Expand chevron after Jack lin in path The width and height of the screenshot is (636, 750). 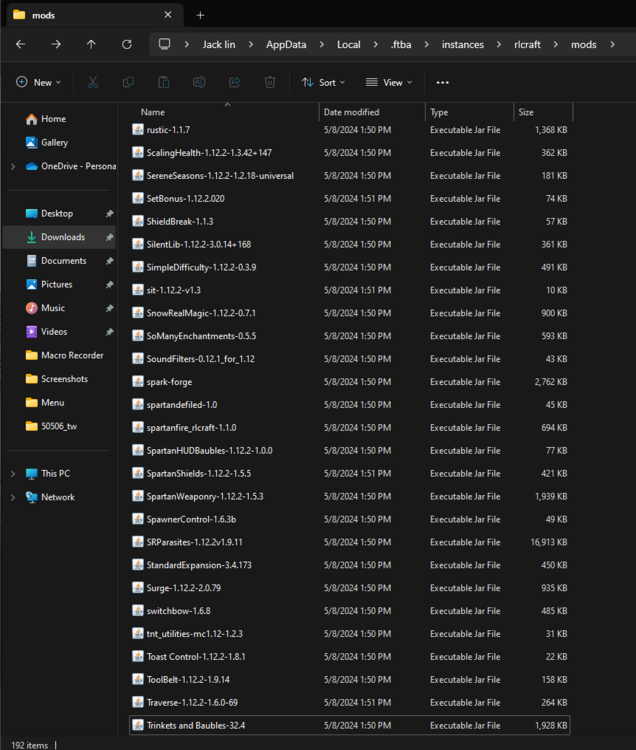point(251,44)
